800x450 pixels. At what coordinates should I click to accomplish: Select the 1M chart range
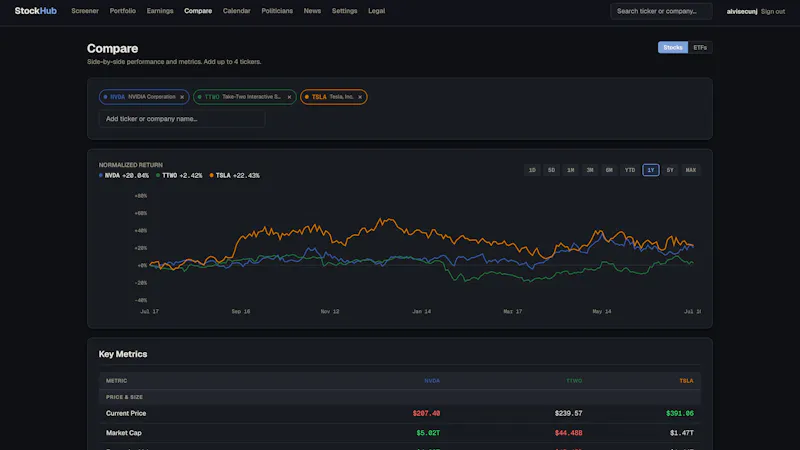pyautogui.click(x=570, y=170)
